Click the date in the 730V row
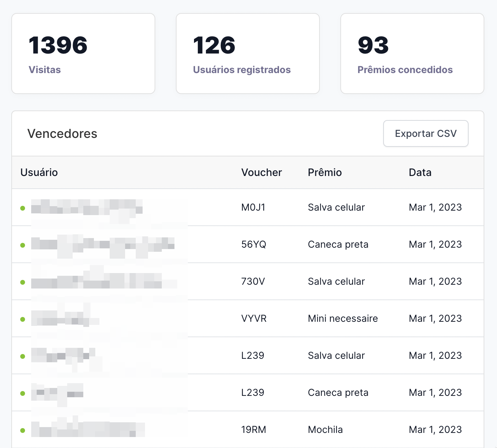This screenshot has height=448, width=497. [x=435, y=281]
